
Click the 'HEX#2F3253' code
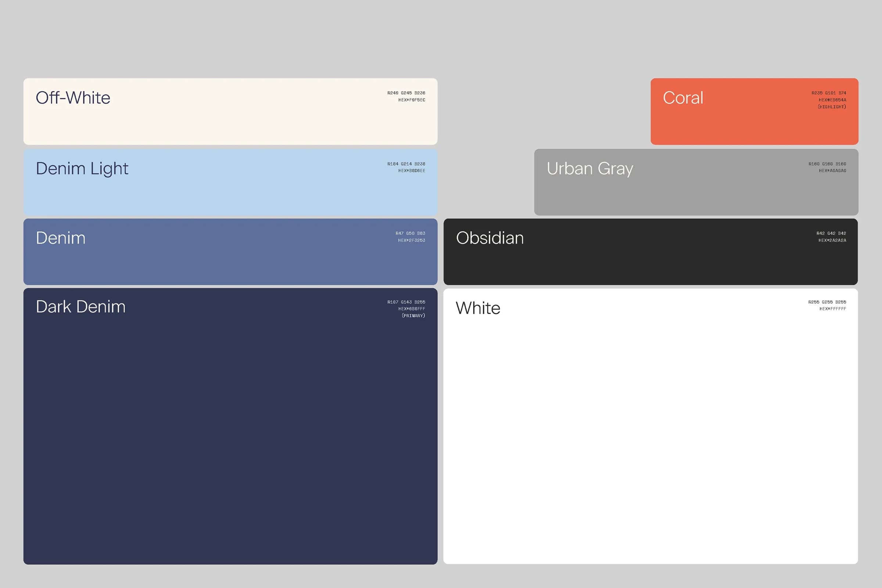412,240
